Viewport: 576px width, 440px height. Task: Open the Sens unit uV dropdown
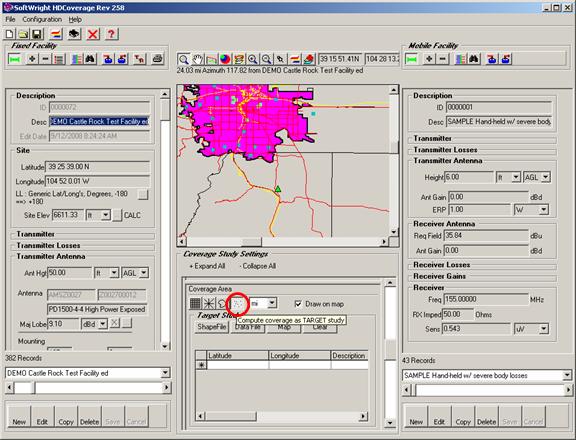544,329
